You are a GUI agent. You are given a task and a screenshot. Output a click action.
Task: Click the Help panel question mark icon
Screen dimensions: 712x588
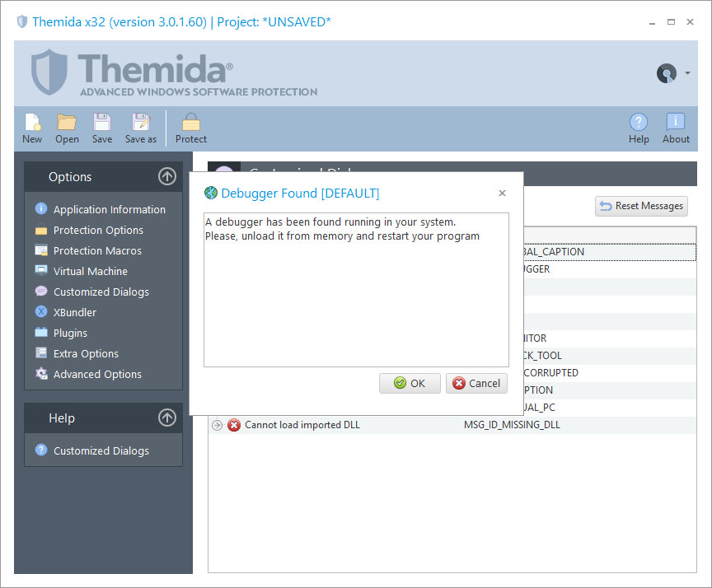pyautogui.click(x=41, y=450)
